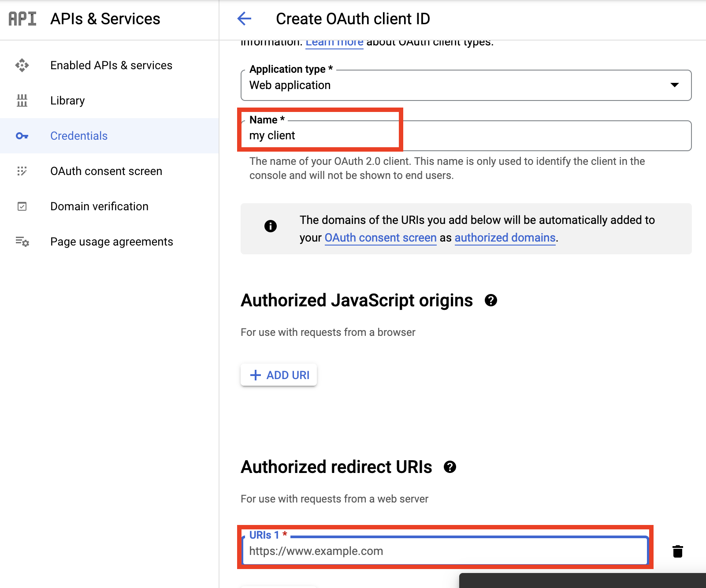This screenshot has height=588, width=706.
Task: Click the info icon in the domains notice
Action: pos(271,226)
